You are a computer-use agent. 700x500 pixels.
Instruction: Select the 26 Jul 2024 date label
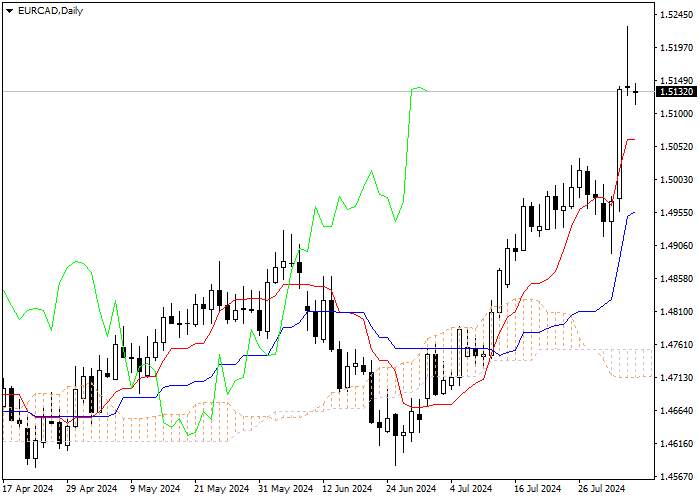[602, 489]
